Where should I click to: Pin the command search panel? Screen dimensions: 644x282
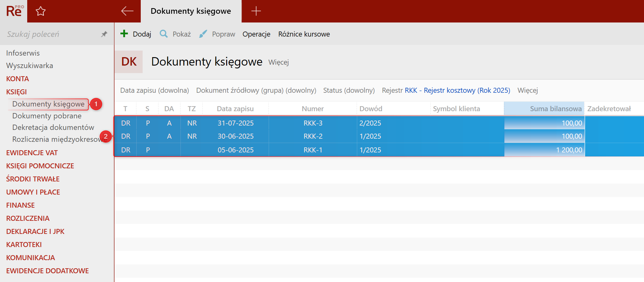(x=104, y=34)
